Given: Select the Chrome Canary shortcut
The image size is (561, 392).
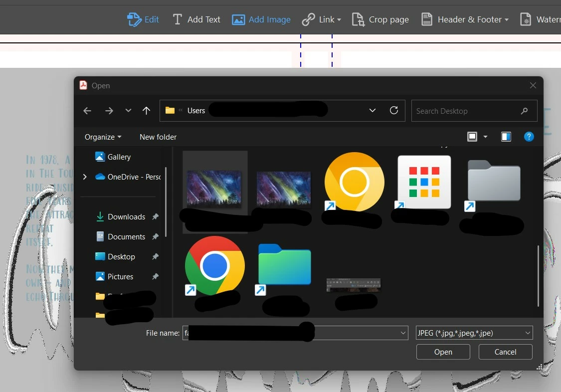Looking at the screenshot, I should [x=354, y=182].
